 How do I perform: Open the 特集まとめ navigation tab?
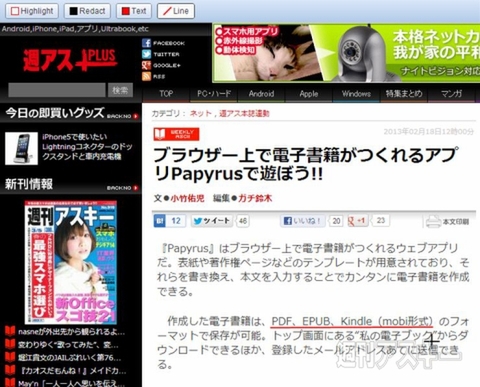pyautogui.click(x=404, y=94)
